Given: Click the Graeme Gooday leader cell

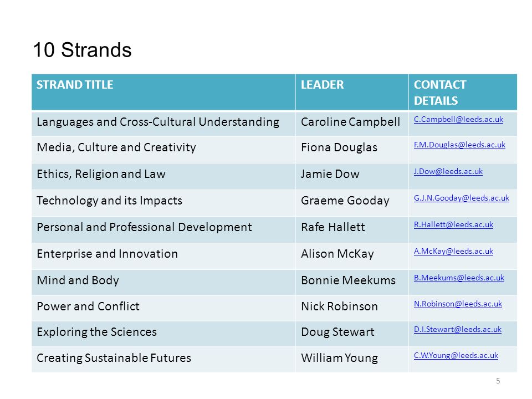Looking at the screenshot, I should coord(352,203).
